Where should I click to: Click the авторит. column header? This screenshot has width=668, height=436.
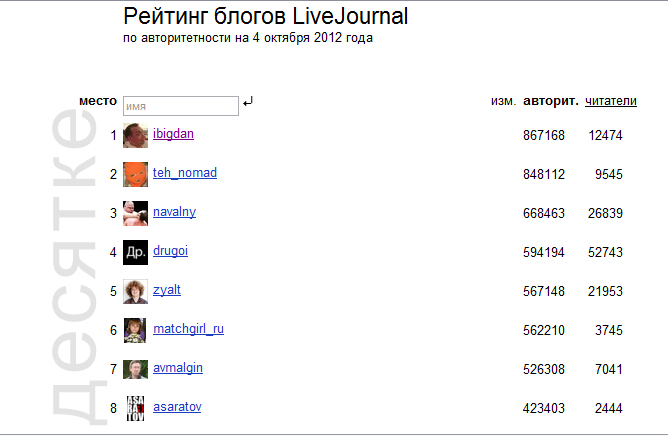550,101
